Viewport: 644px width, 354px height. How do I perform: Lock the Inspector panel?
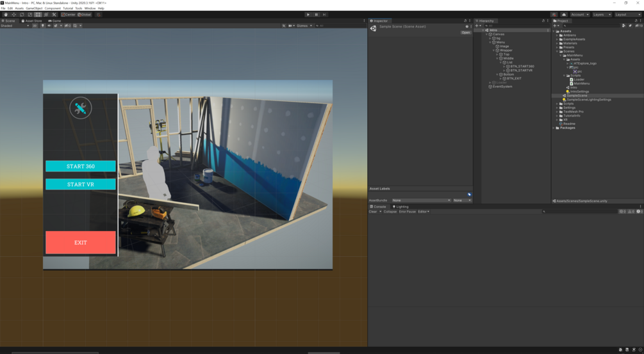(x=465, y=20)
